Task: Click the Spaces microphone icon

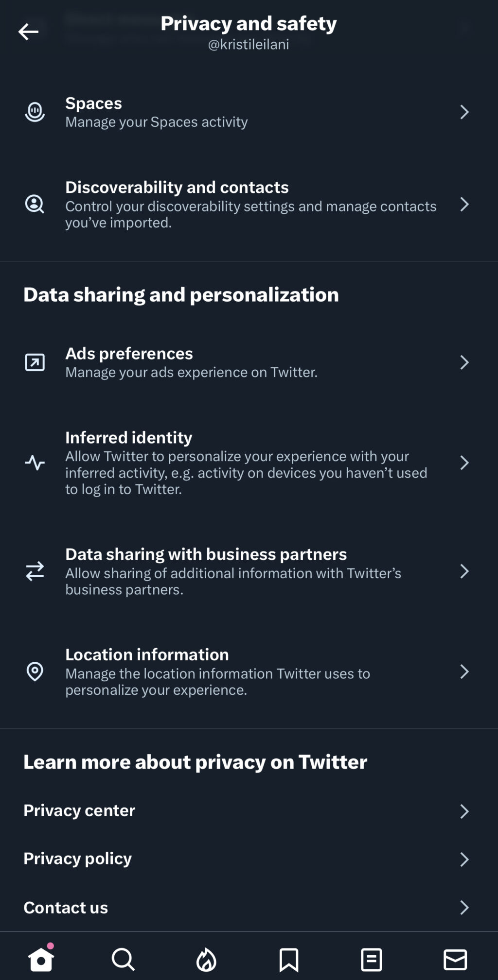Action: (35, 112)
